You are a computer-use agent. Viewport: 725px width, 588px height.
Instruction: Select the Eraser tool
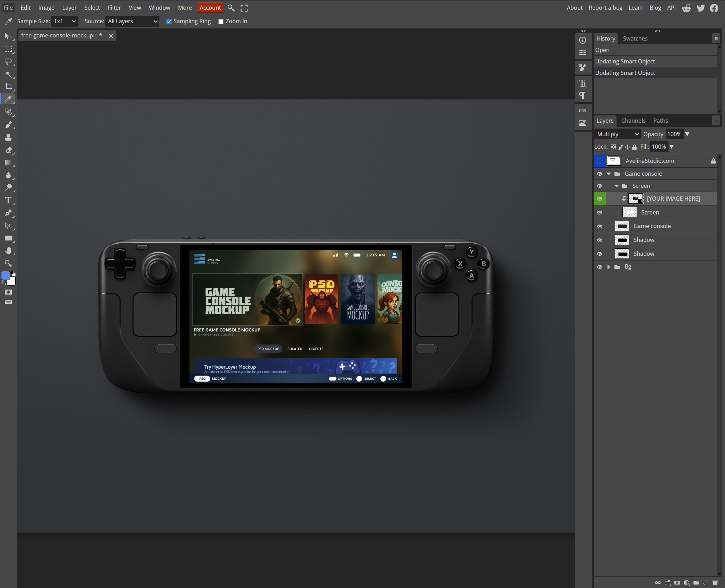8,150
